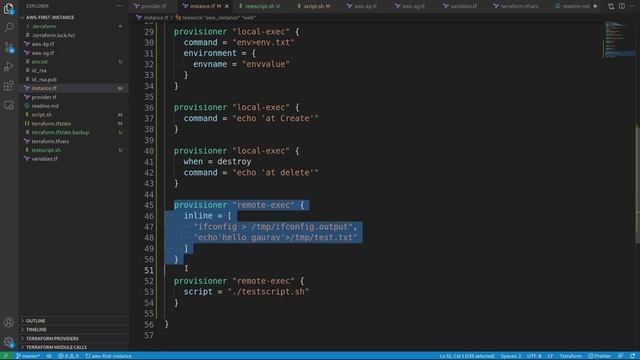This screenshot has width=640, height=360.
Task: Switch to script.sh tab
Action: [x=314, y=6]
